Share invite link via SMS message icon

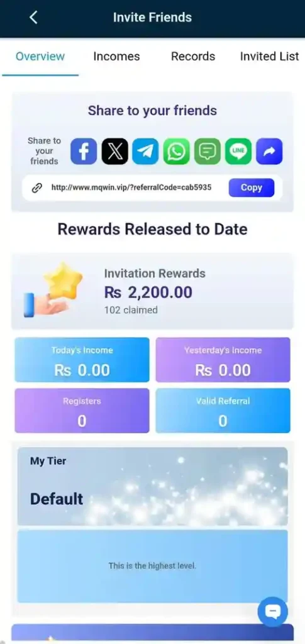pyautogui.click(x=208, y=151)
